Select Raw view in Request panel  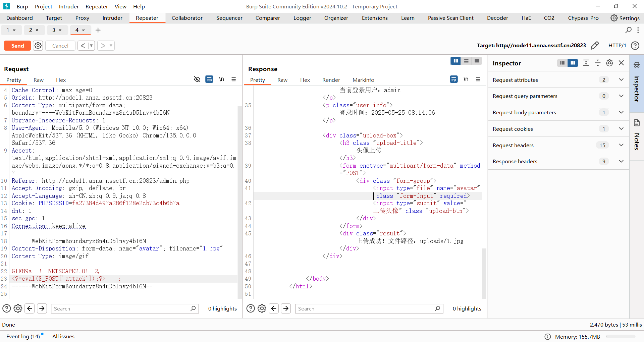(x=39, y=80)
